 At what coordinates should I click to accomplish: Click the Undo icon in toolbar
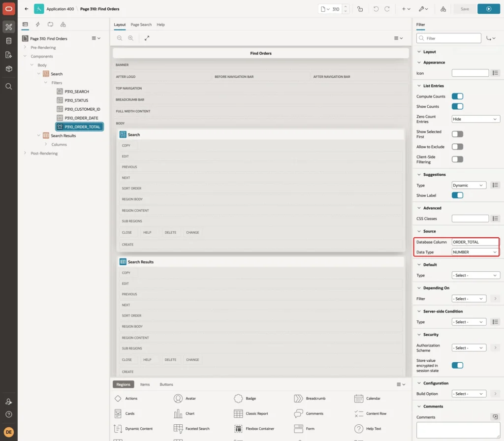click(376, 9)
